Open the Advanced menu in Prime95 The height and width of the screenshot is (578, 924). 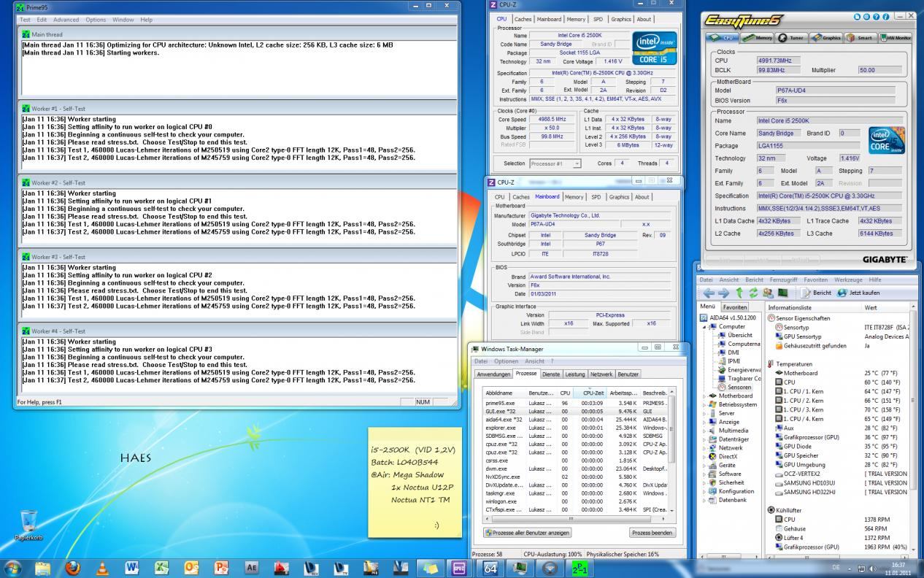coord(66,20)
